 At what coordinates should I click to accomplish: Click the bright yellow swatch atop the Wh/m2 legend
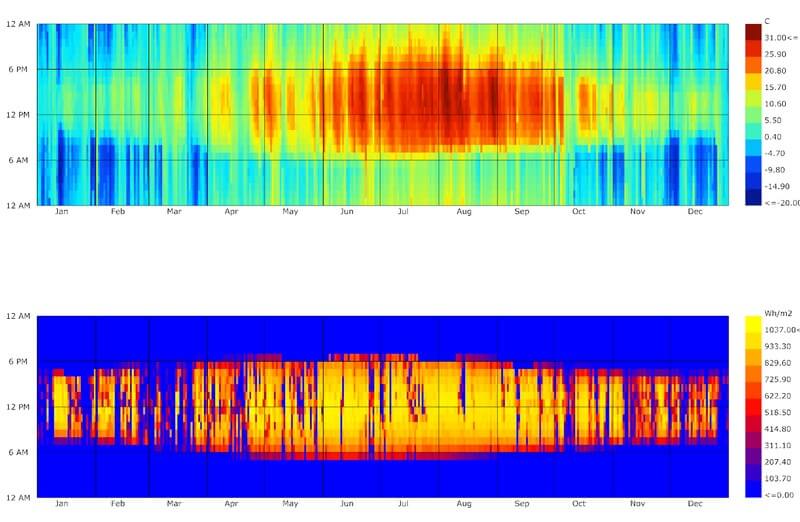pos(752,325)
